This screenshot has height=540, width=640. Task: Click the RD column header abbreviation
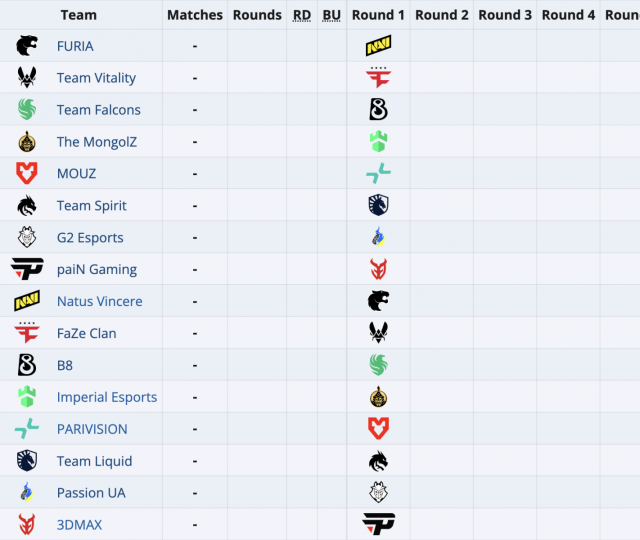302,15
